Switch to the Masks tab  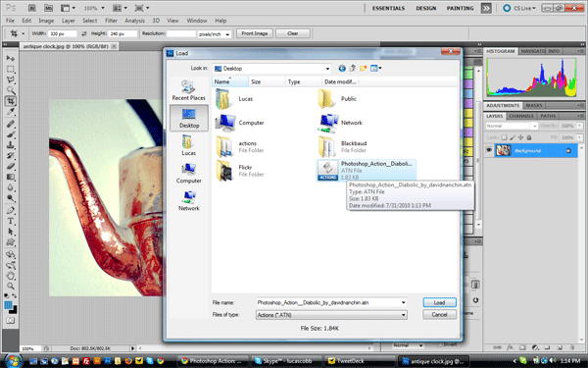tap(534, 106)
